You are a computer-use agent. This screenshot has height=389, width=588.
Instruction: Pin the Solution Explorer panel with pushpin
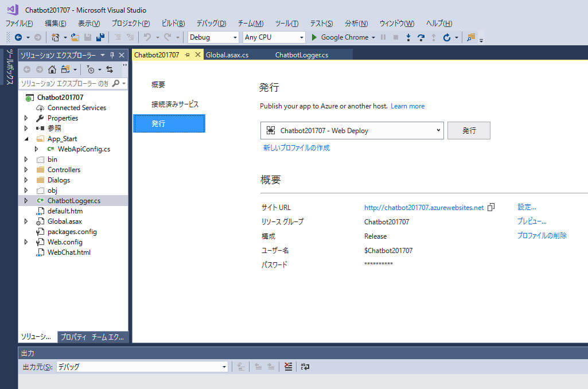pyautogui.click(x=112, y=55)
